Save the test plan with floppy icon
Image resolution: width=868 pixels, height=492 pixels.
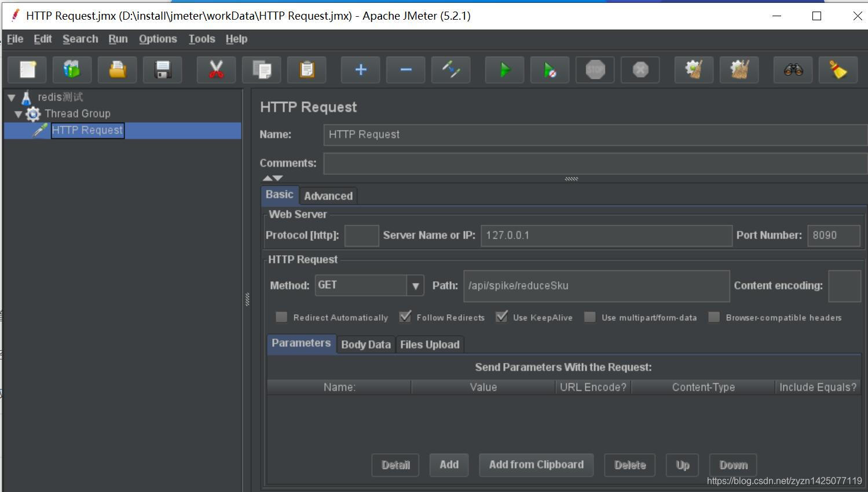pyautogui.click(x=163, y=70)
